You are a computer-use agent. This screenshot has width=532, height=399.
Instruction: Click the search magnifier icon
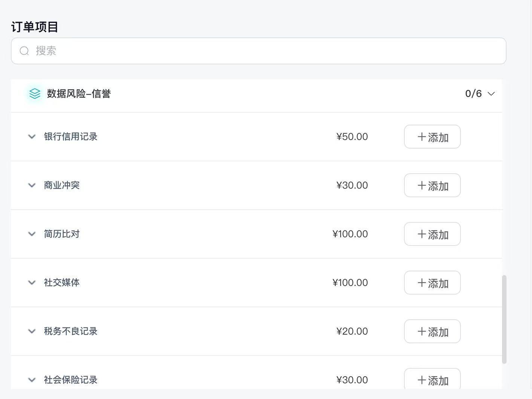pyautogui.click(x=24, y=51)
